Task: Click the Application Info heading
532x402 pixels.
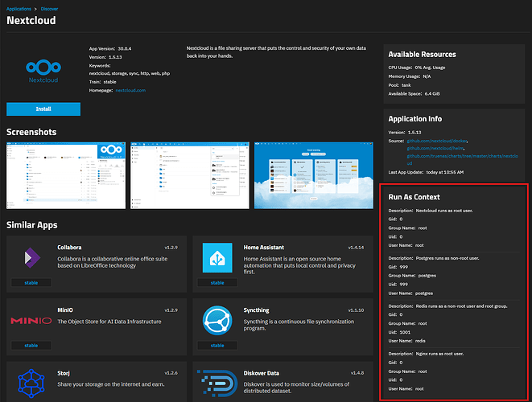Action: [415, 119]
